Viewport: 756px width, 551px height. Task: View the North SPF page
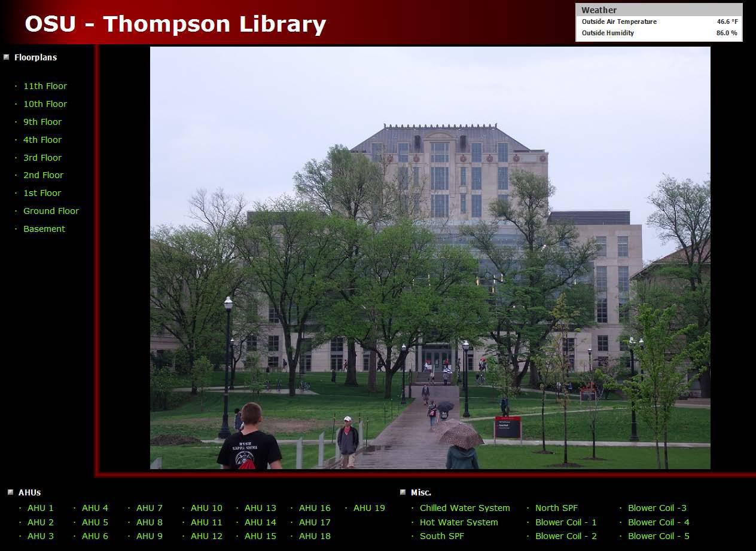(x=557, y=508)
